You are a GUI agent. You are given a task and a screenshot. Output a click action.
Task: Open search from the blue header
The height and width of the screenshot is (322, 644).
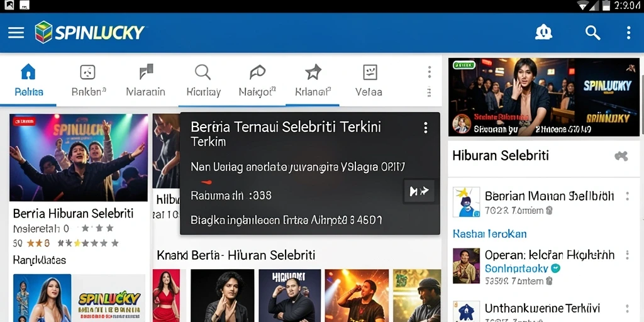pos(592,33)
